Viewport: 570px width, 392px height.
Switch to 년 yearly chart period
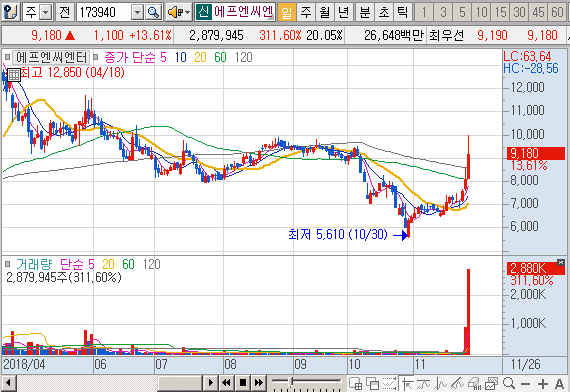click(344, 12)
